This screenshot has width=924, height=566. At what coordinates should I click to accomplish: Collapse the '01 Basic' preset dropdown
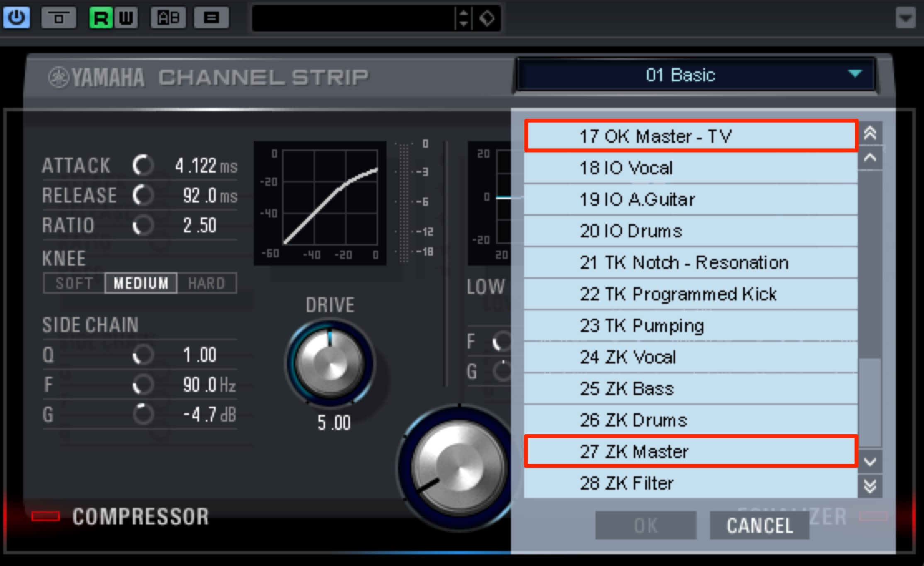696,75
